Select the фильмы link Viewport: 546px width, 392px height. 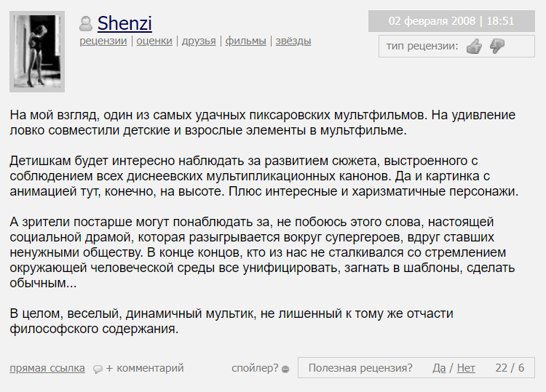coord(245,41)
